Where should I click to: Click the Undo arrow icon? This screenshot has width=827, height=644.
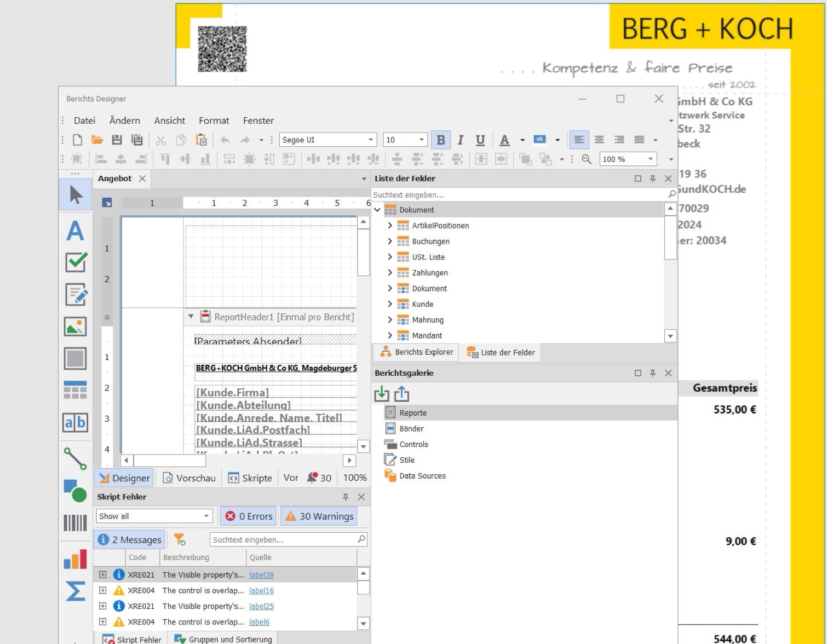pos(225,140)
